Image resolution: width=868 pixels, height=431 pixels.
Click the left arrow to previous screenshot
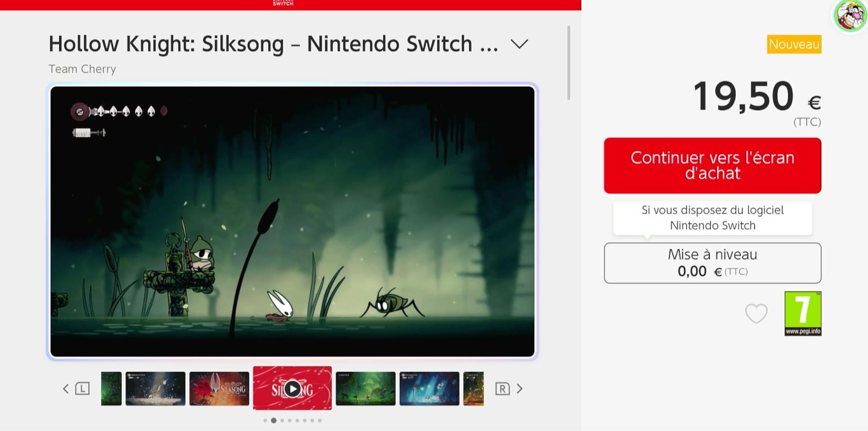66,388
